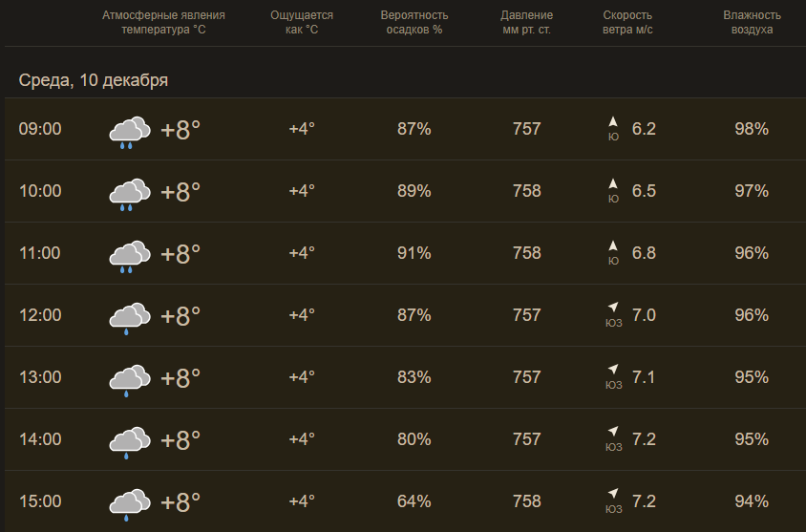Click the "Ощущается как °C" column header

coord(302,23)
